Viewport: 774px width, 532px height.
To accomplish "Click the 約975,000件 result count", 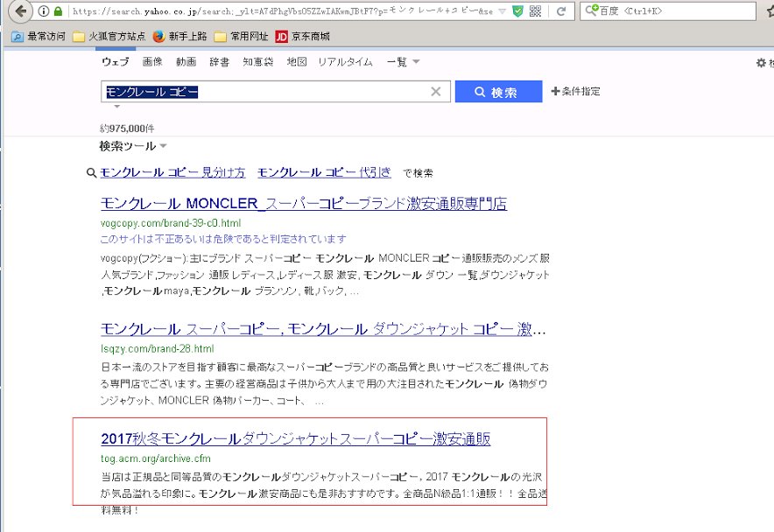I will pos(127,129).
